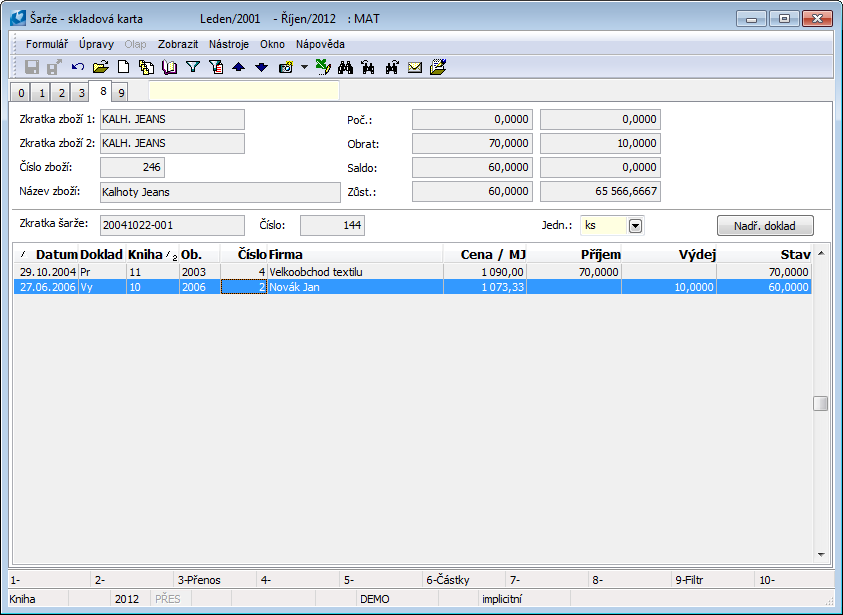Click the open folder toolbar icon

(x=100, y=67)
